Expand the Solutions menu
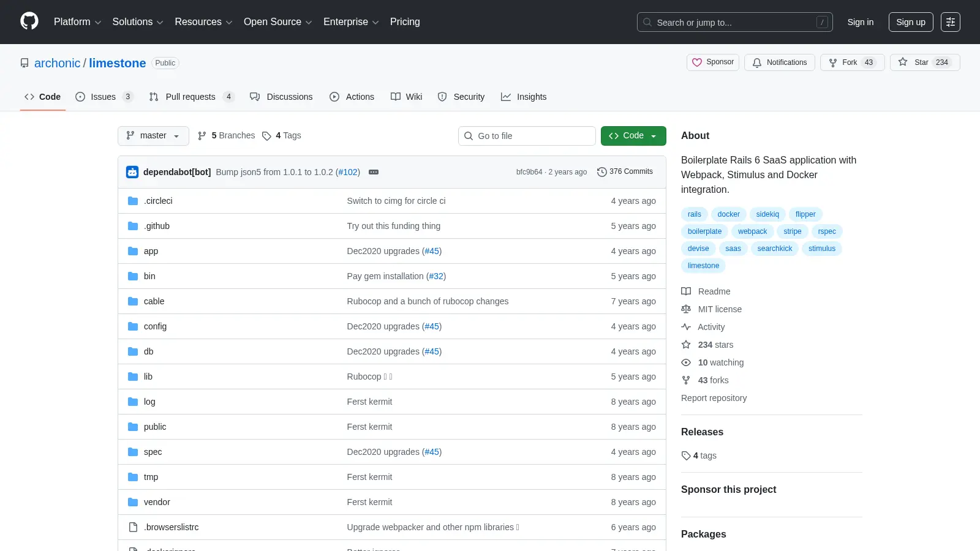Viewport: 980px width, 551px height. click(x=138, y=22)
